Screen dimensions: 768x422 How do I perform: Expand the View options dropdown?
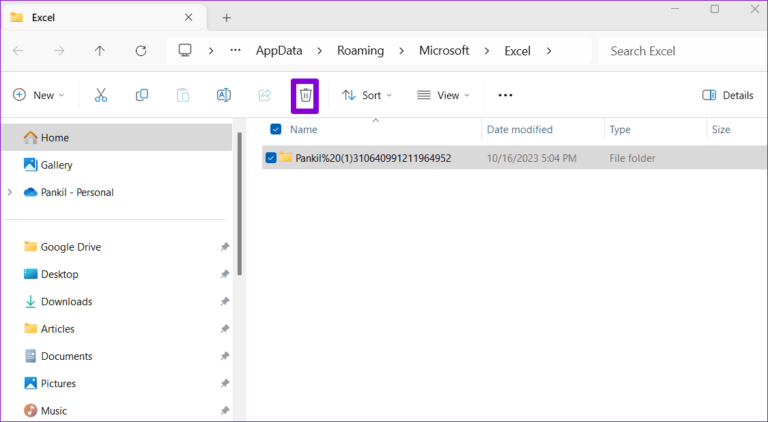coord(444,95)
